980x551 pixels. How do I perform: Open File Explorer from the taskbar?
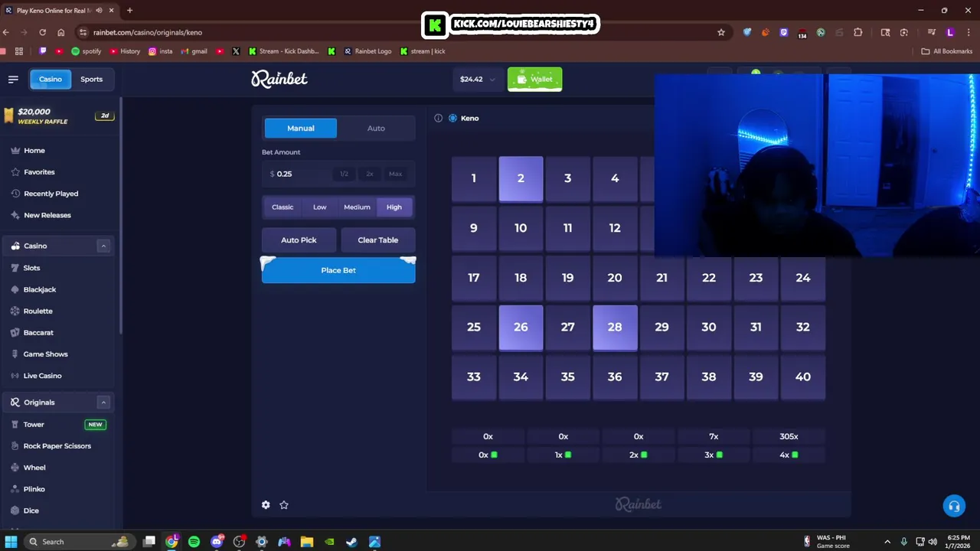click(307, 542)
